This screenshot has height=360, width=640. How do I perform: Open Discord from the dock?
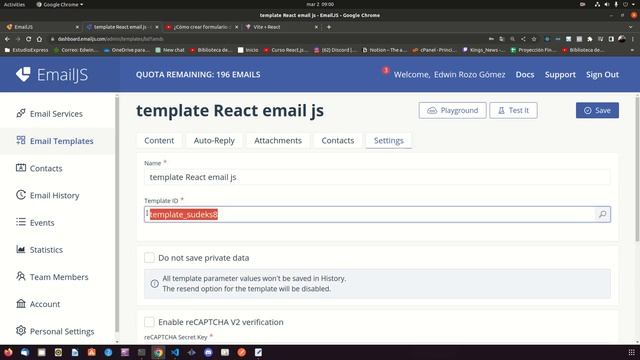coord(208,352)
